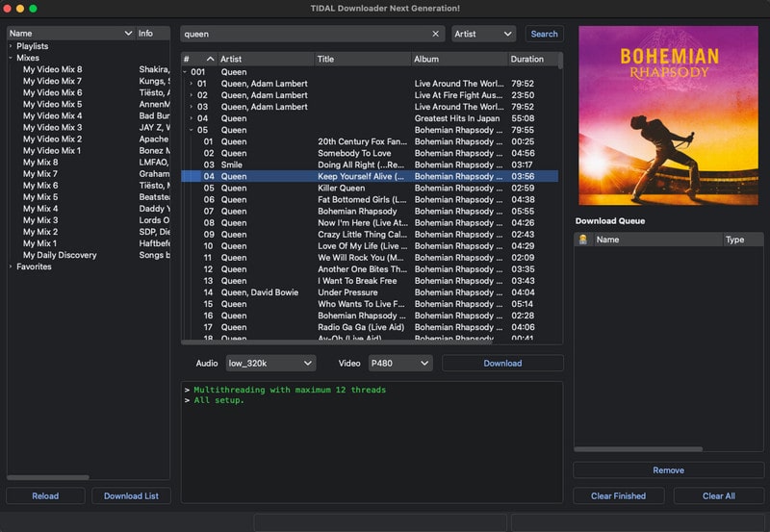Open the Artist search type dropdown
Screen dimensions: 770x532
(483, 34)
